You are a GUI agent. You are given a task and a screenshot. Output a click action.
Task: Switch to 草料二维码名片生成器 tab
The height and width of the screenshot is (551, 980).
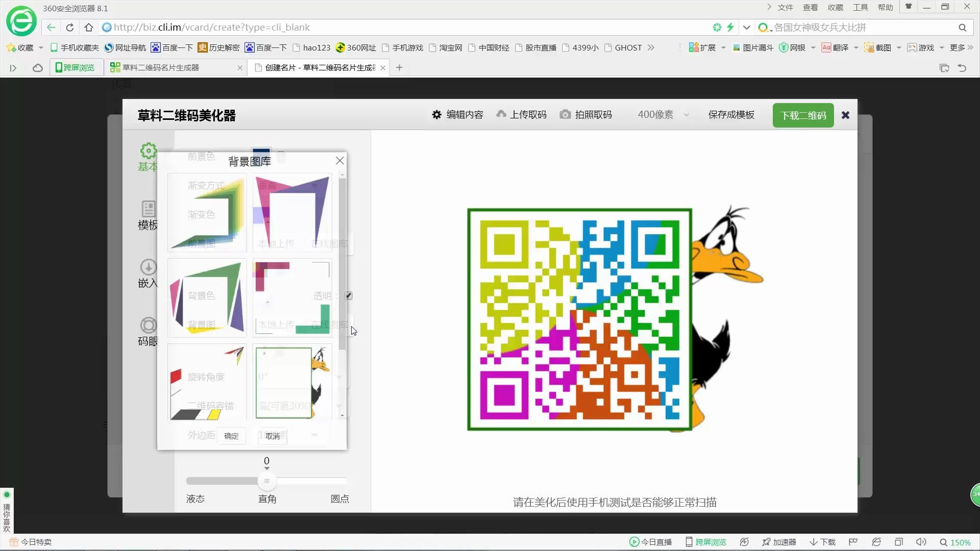coord(176,67)
